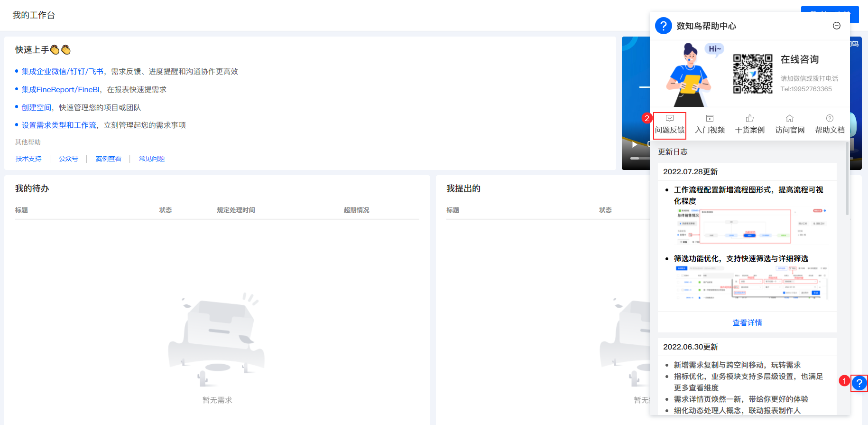Minimize the 数知鸟帮助中心 panel
Screen dimensions: 868x425
coord(837,26)
